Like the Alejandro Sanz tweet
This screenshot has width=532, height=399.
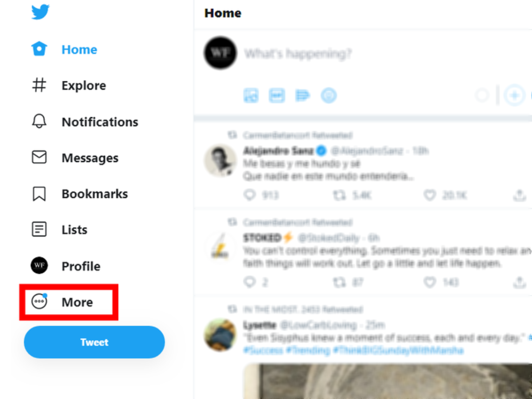(x=430, y=195)
